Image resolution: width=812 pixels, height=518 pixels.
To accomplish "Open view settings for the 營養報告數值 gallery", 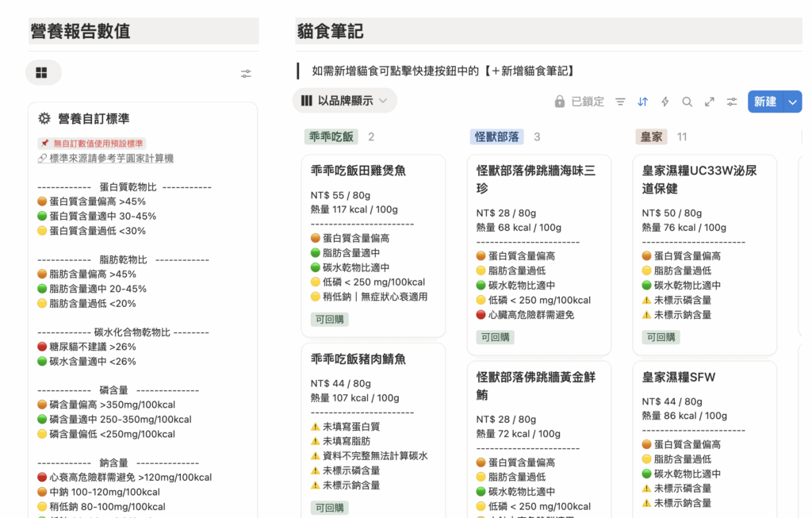I will pyautogui.click(x=246, y=74).
